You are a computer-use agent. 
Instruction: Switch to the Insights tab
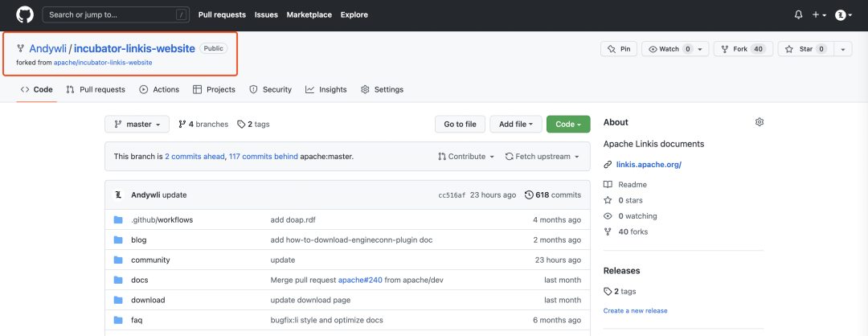point(326,89)
